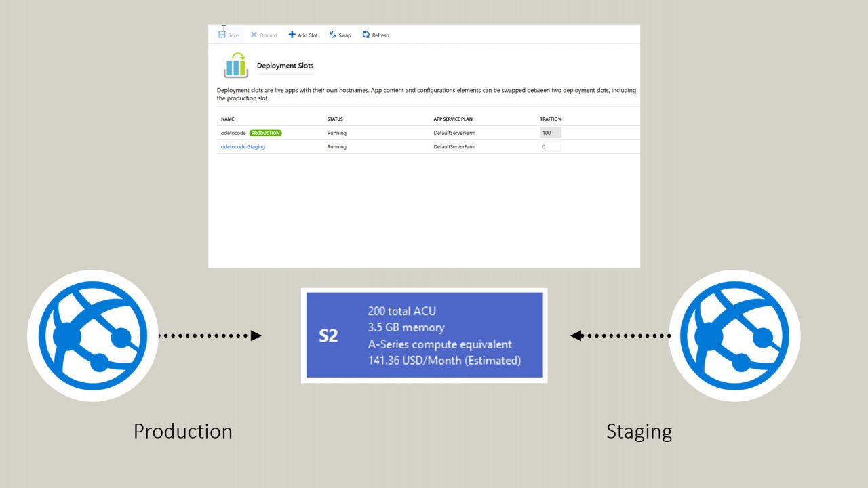The width and height of the screenshot is (868, 488).
Task: Click the web app icon above Staging
Action: [734, 335]
